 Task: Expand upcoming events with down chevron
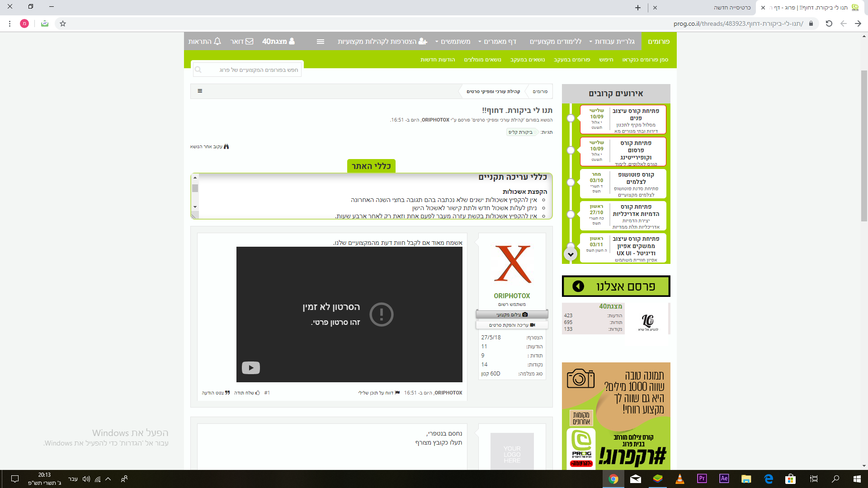pos(571,254)
